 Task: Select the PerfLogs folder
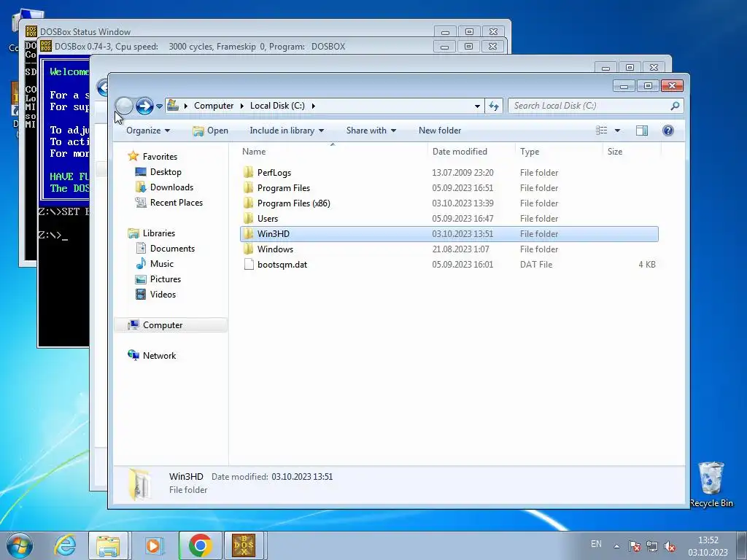pyautogui.click(x=274, y=173)
